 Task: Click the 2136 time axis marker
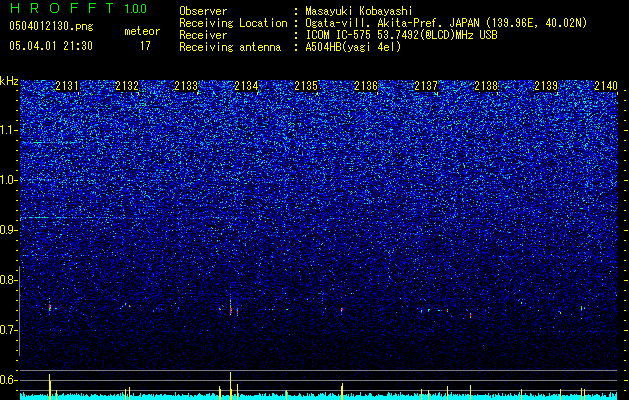(366, 86)
